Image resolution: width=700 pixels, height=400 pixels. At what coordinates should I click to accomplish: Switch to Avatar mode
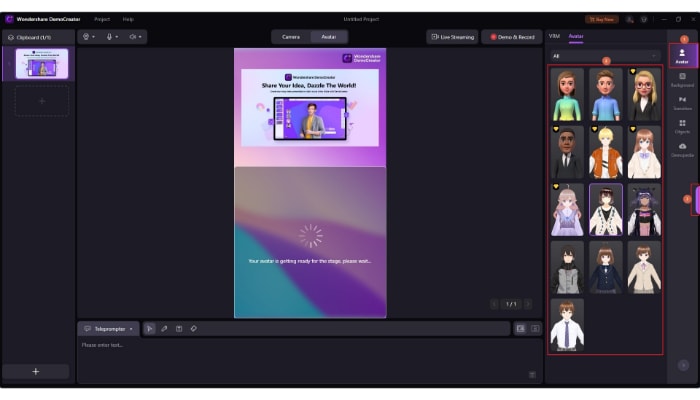click(329, 37)
